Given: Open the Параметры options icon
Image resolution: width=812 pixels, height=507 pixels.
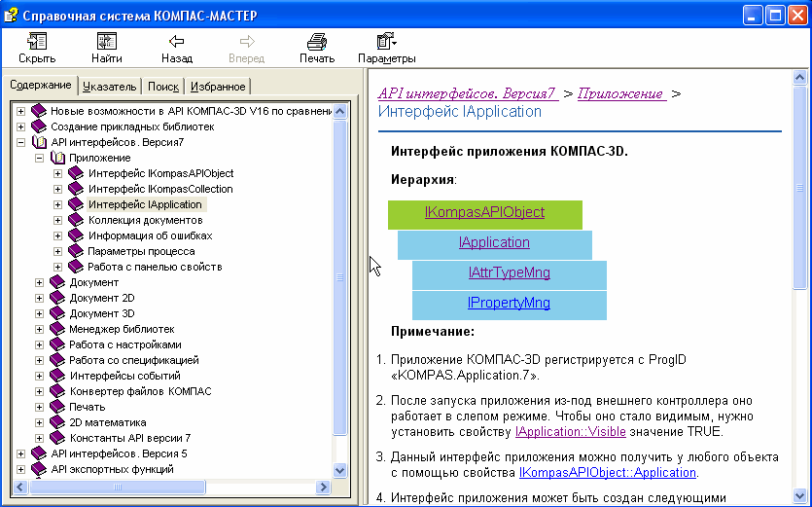Looking at the screenshot, I should (x=386, y=42).
